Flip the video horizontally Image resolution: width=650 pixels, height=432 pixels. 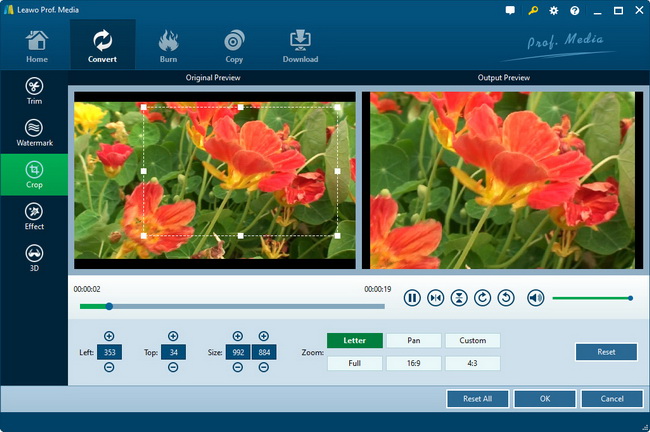[436, 298]
